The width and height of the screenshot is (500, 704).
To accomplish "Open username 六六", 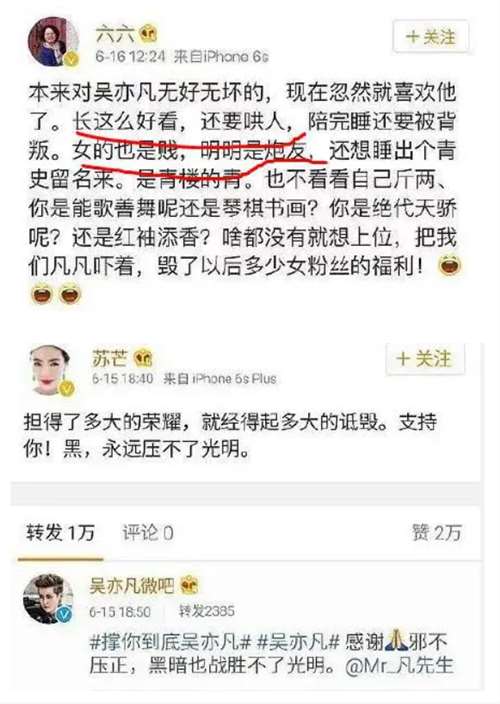I will tap(115, 34).
